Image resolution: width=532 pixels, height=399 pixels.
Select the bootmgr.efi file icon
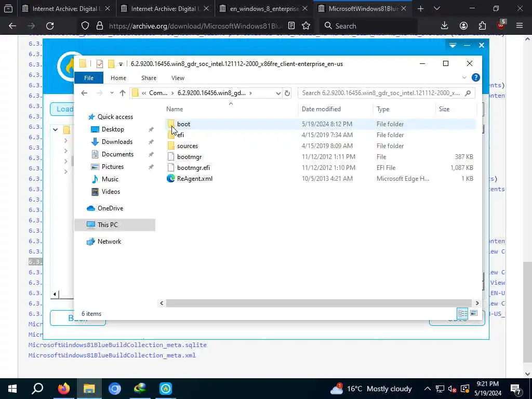[x=171, y=168]
